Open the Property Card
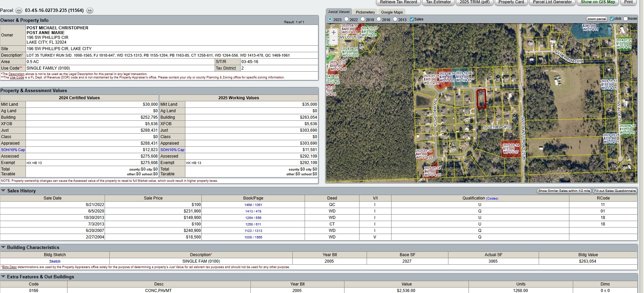This screenshot has height=293, width=644. coord(511,2)
